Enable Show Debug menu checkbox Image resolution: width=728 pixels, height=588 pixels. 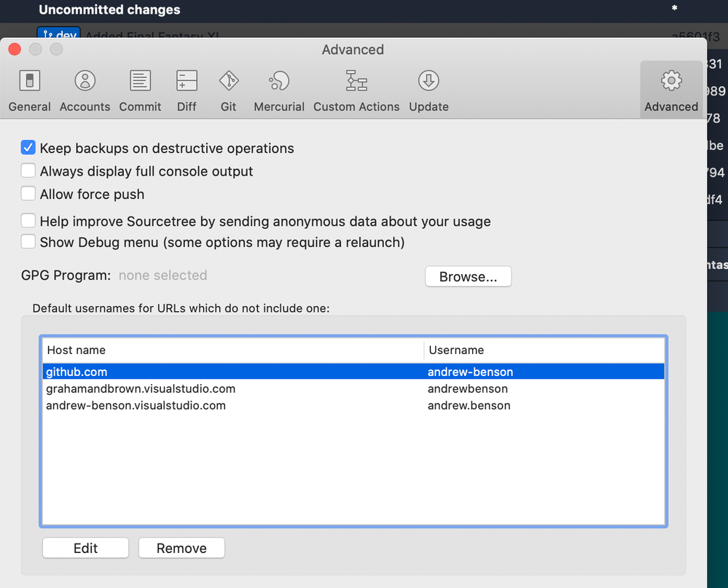[x=28, y=241]
